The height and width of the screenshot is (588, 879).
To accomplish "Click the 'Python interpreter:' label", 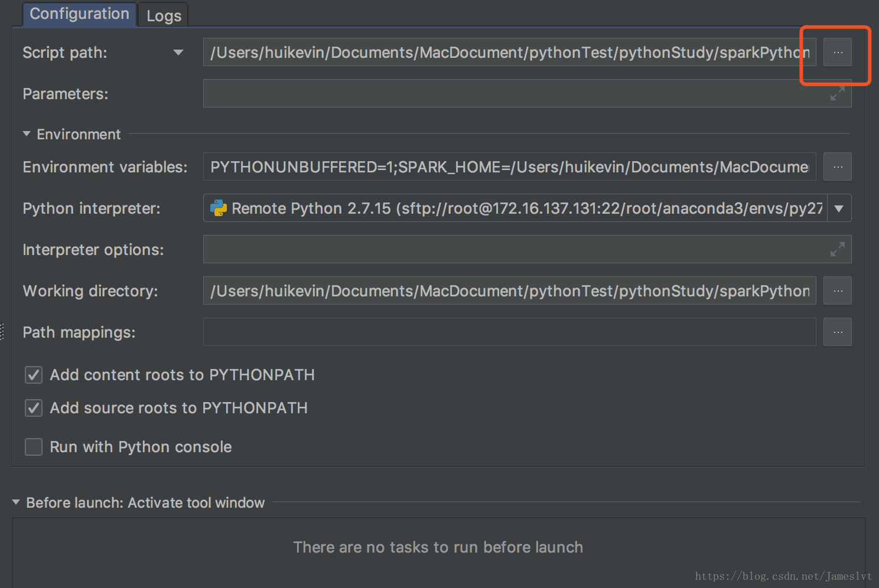I will coord(92,208).
